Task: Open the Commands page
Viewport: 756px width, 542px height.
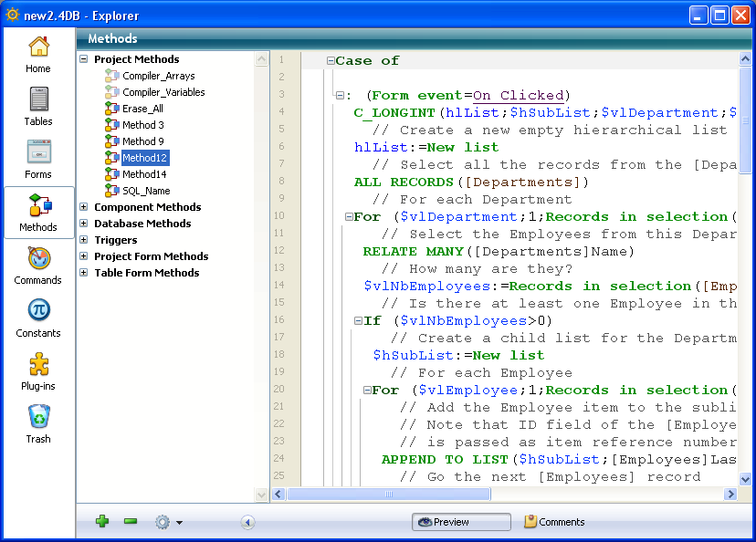Action: click(38, 265)
